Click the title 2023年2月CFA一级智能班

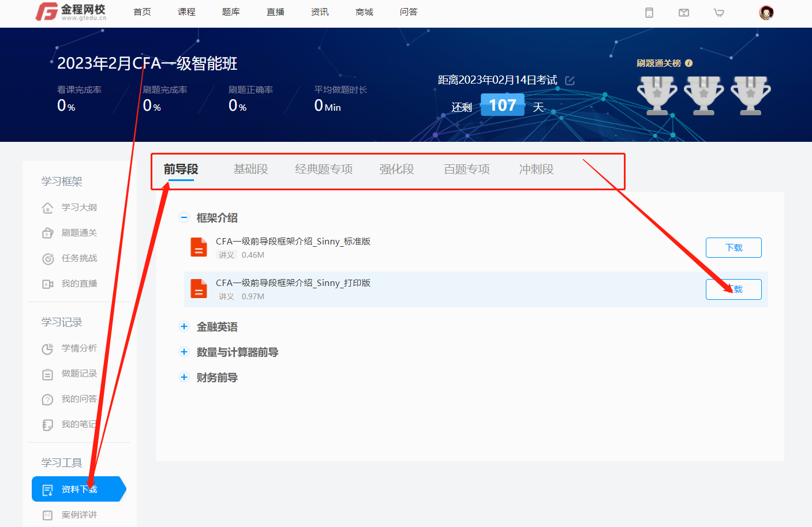click(147, 63)
